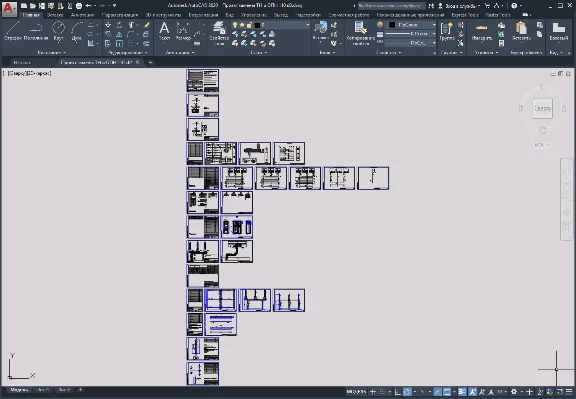Click the Mirror tool icon
Viewport: 576px width, 399px height.
tap(119, 34)
